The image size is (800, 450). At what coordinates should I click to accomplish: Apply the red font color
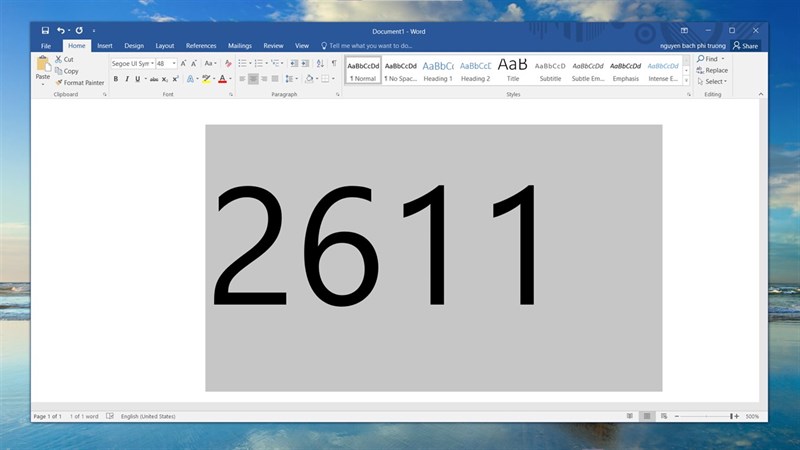coord(222,79)
